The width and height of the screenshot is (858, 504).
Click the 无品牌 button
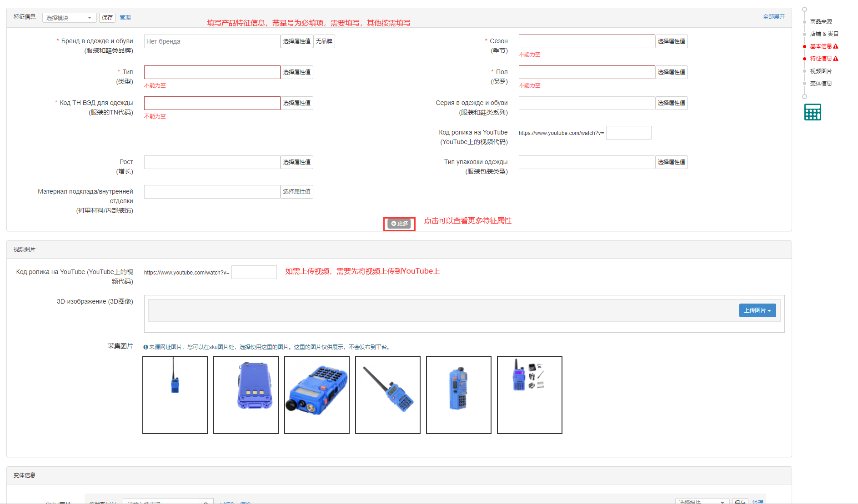click(x=324, y=41)
